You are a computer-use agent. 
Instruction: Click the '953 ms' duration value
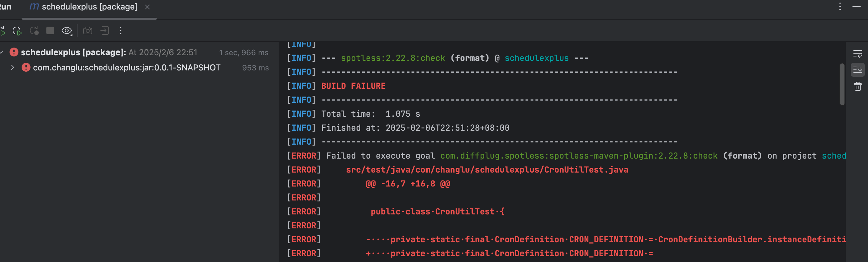click(x=255, y=68)
